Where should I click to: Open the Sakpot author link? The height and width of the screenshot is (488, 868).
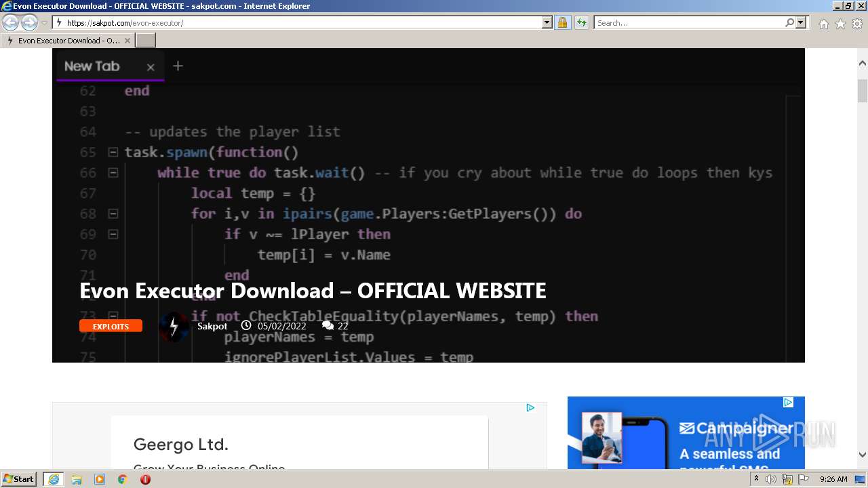[x=212, y=326]
